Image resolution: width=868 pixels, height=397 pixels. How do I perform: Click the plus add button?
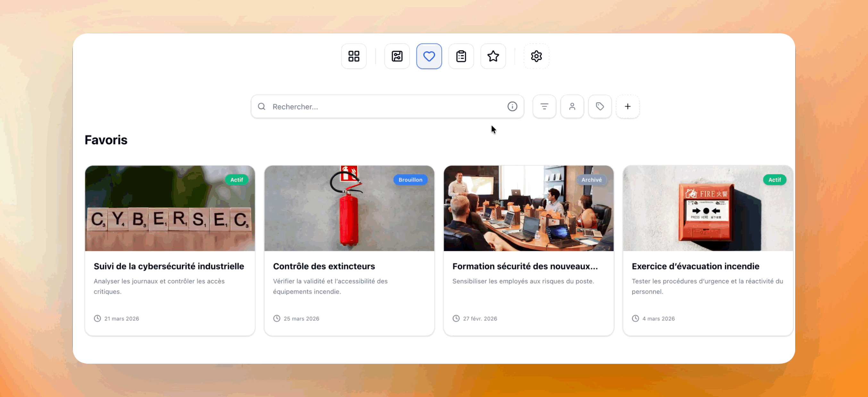[x=627, y=106]
